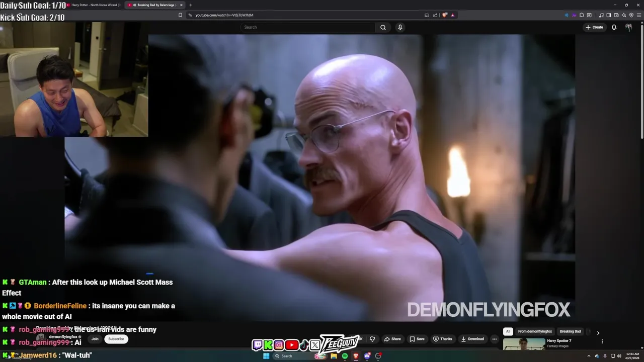644x362 pixels.
Task: Click the YouTube Search input box
Action: point(307,27)
